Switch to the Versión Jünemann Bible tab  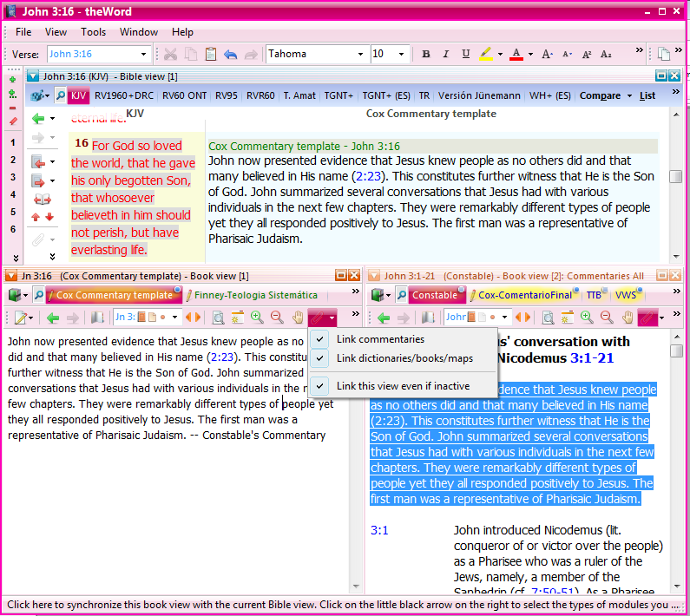[479, 95]
